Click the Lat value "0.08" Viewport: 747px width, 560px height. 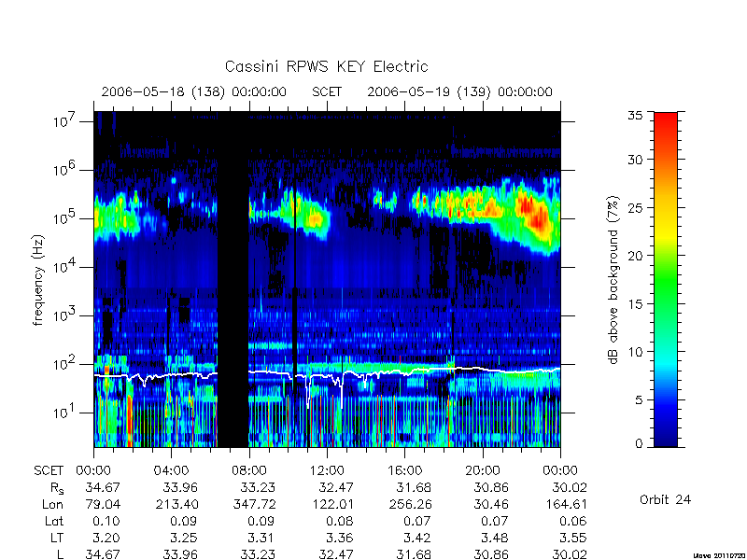340,522
